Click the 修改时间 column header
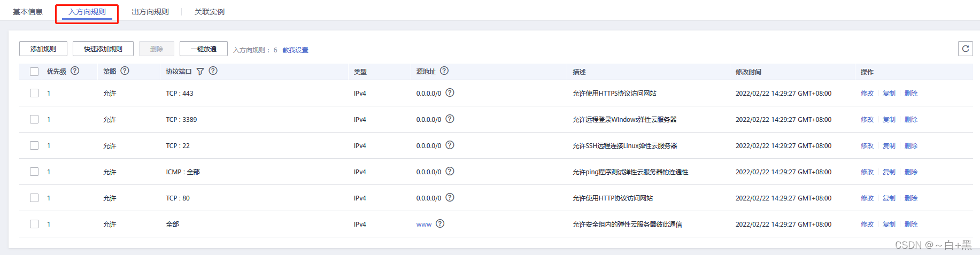980x255 pixels. (x=748, y=72)
